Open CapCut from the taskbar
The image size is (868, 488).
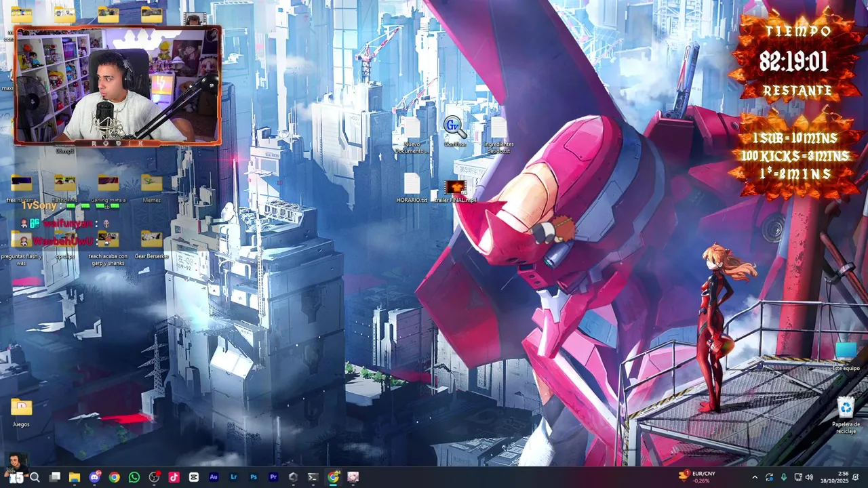click(x=194, y=477)
